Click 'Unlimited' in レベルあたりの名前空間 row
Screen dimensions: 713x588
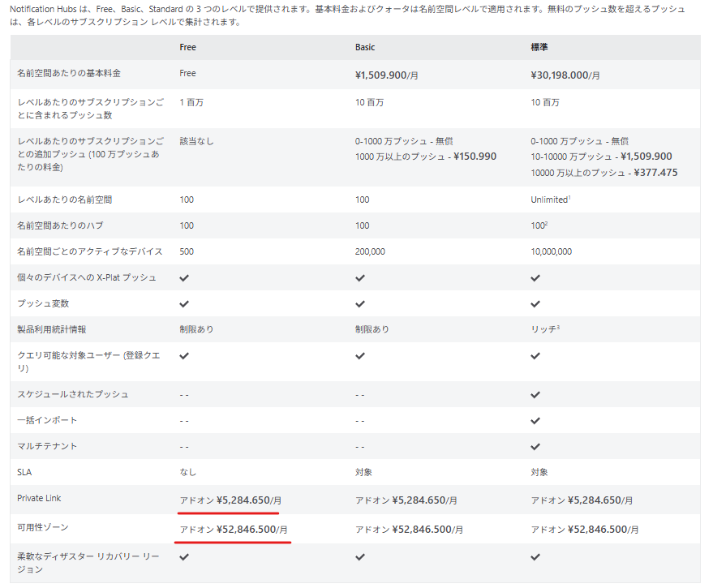(549, 200)
